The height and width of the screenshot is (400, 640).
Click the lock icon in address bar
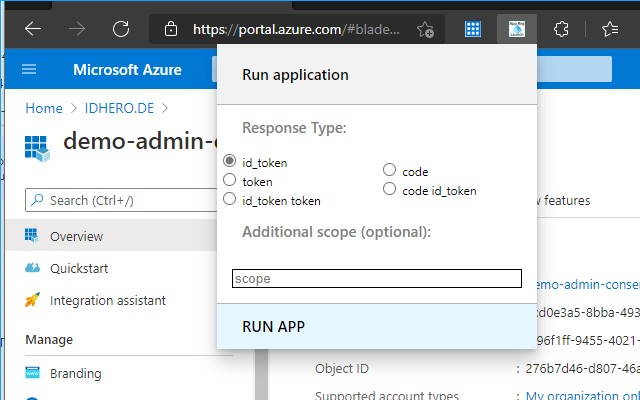point(171,29)
